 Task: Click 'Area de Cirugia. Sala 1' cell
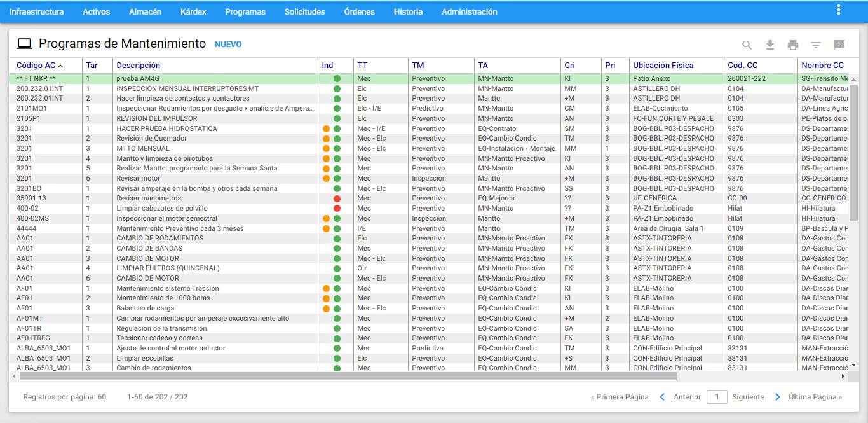(668, 229)
